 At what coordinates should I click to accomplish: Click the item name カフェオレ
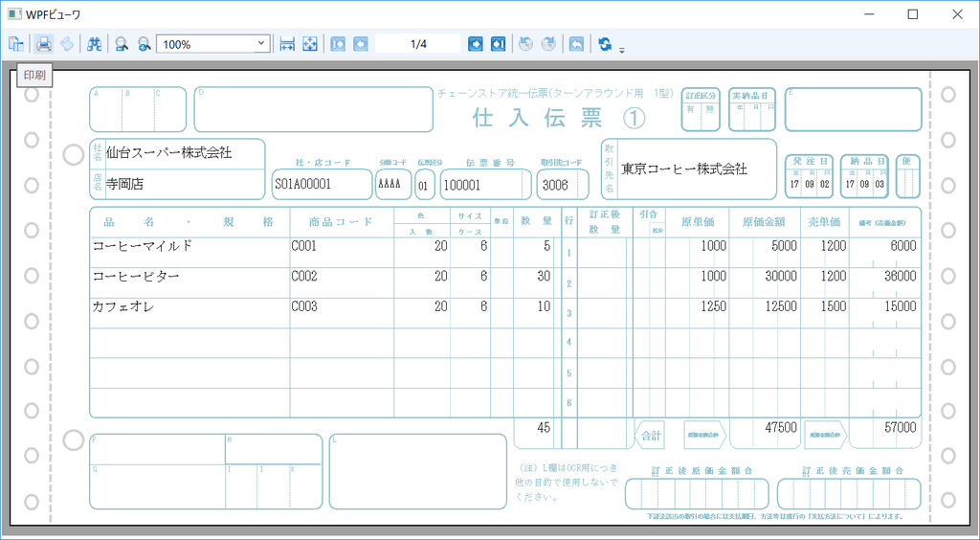coord(123,307)
